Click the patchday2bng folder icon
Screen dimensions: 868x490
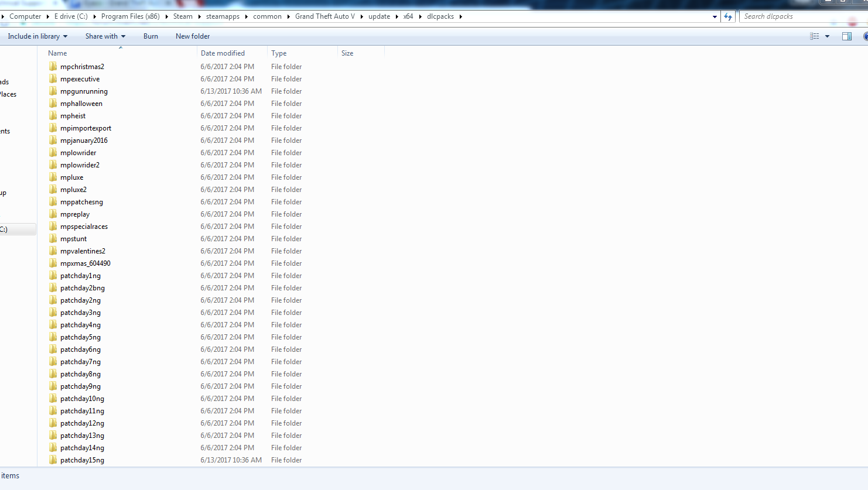[53, 287]
